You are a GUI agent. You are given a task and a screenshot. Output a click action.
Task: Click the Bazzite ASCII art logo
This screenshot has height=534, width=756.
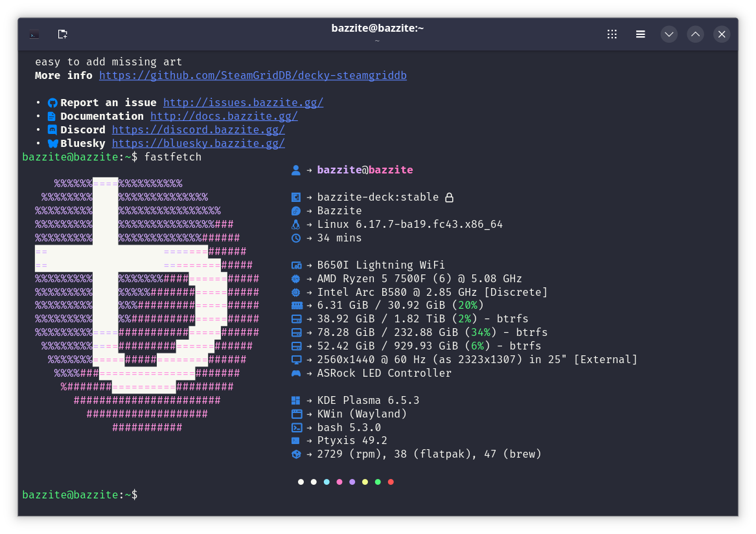pos(147,305)
